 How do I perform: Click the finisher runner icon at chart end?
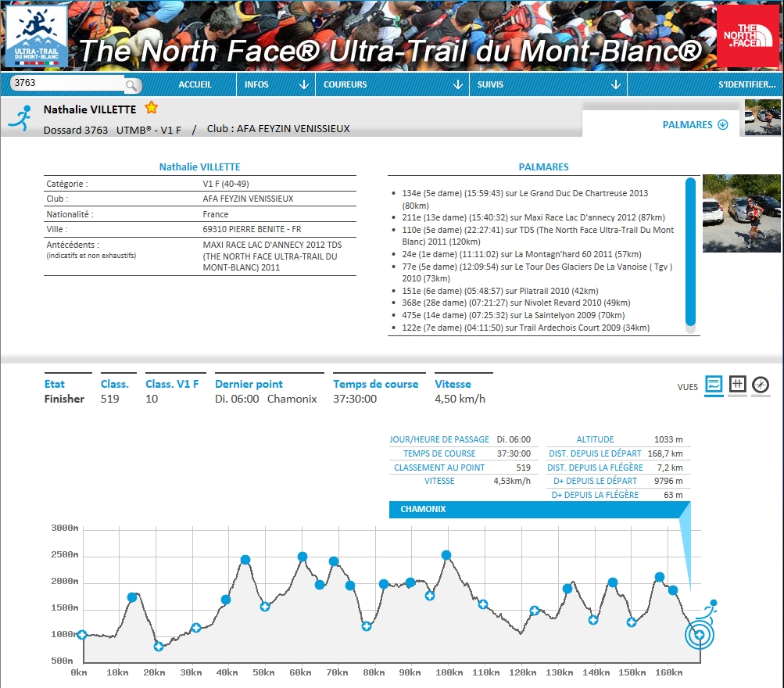coord(710,612)
